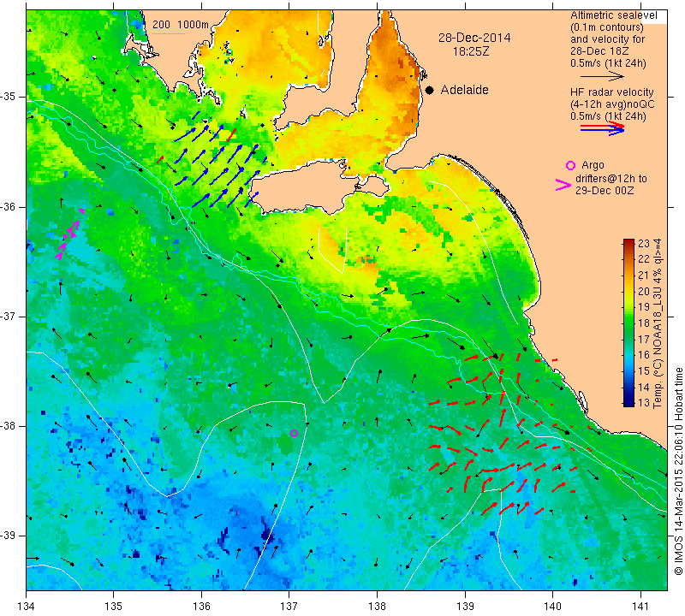Screen dimensions: 685x616
Task: Click the red and blue HF radar legend arrow
Action: pyautogui.click(x=602, y=128)
